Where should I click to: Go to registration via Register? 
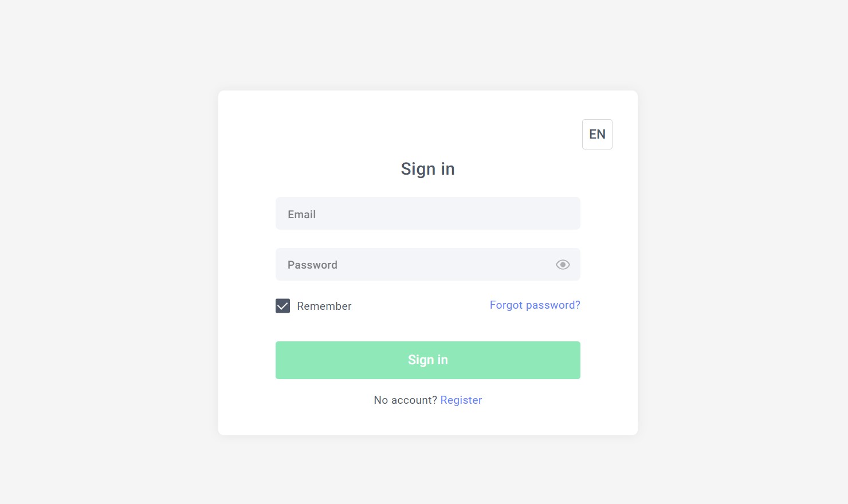pos(461,400)
